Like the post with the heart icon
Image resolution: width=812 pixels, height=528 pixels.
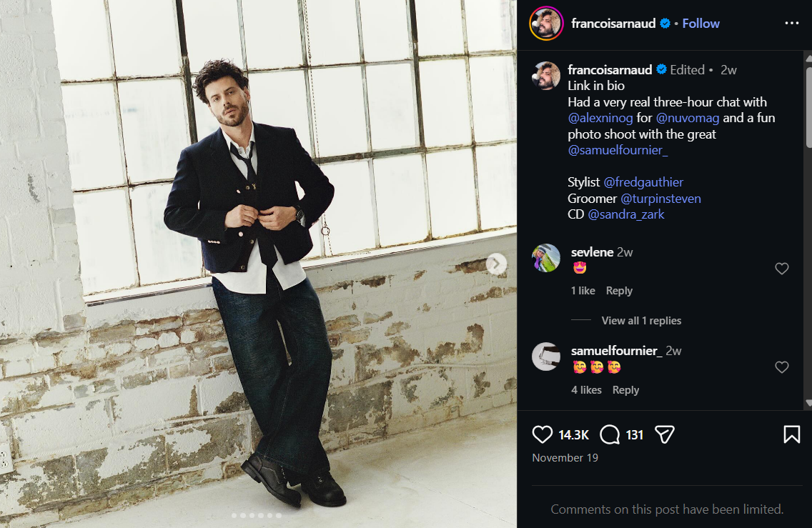(543, 434)
